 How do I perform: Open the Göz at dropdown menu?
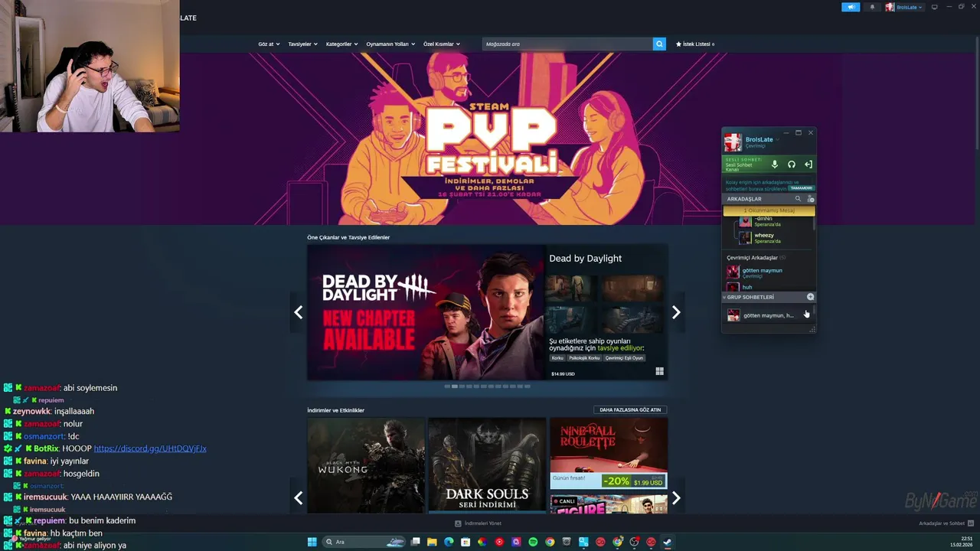pyautogui.click(x=269, y=44)
